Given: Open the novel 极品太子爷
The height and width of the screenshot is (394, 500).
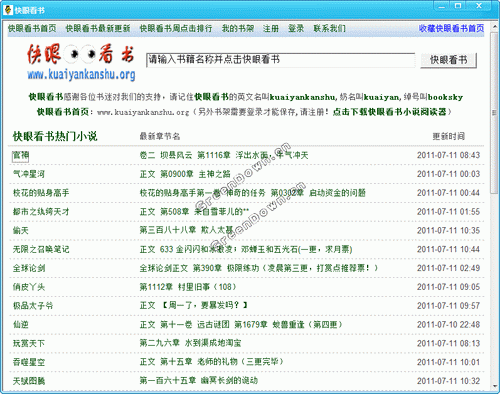Looking at the screenshot, I should (x=33, y=306).
